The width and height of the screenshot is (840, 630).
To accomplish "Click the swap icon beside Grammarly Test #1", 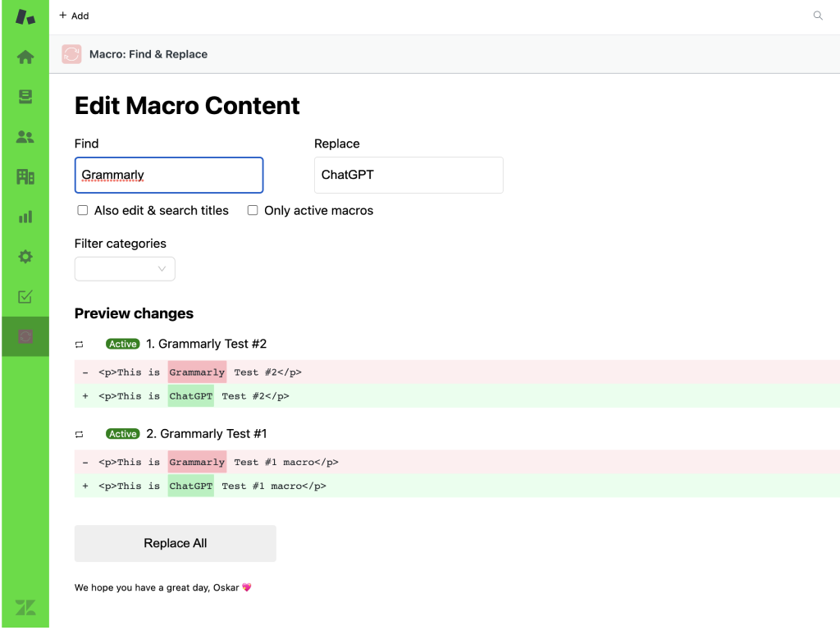I will 80,434.
